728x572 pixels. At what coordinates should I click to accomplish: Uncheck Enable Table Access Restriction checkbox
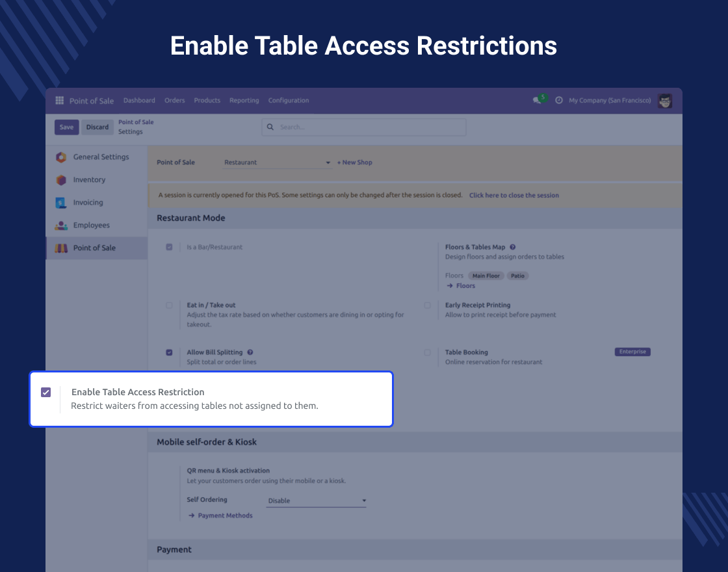point(45,393)
